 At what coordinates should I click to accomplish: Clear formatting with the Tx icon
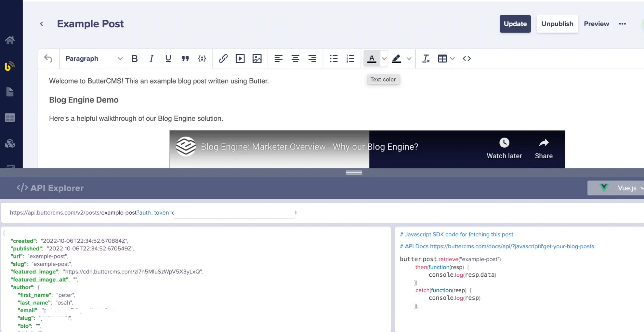tap(426, 58)
